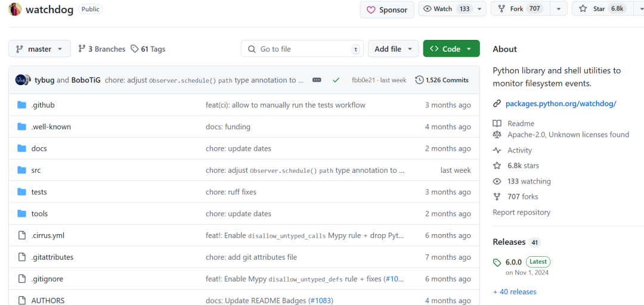
Task: Click the commit details ellipsis icon
Action: point(317,80)
